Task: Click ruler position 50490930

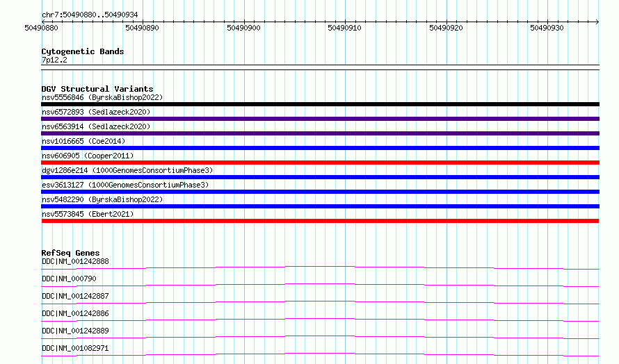Action: coord(547,28)
